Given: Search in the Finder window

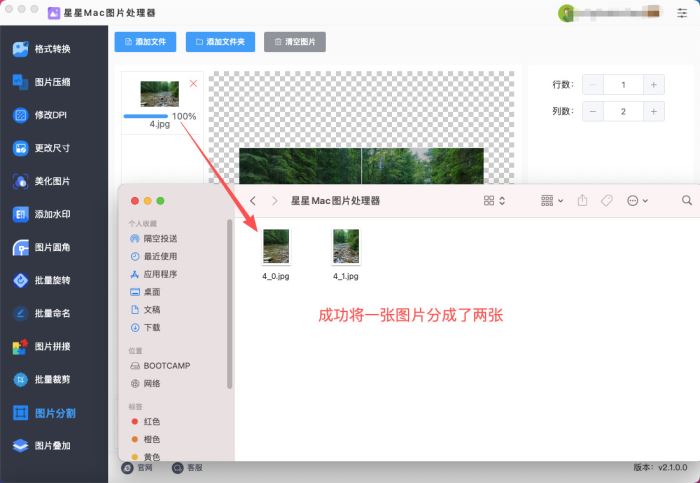Looking at the screenshot, I should coord(687,200).
